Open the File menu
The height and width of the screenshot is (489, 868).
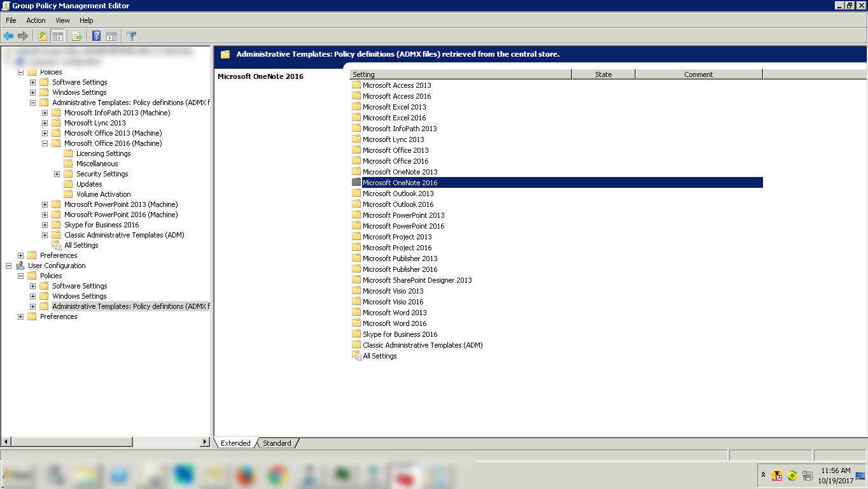tap(11, 20)
